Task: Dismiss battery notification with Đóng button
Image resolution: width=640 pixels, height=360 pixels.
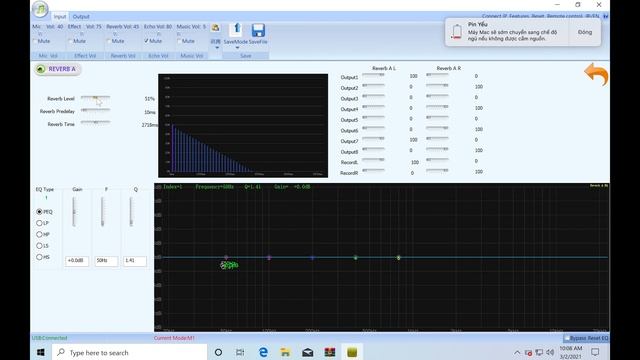Action: (584, 32)
